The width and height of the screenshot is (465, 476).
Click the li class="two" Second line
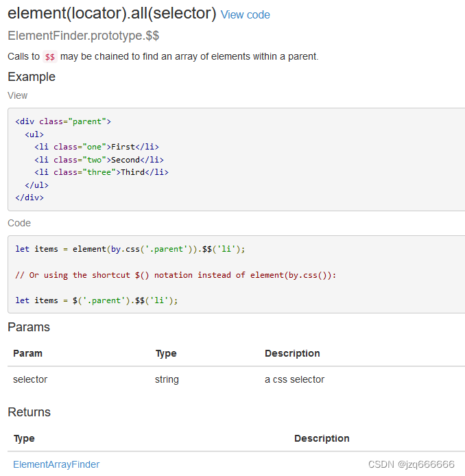[x=99, y=160]
